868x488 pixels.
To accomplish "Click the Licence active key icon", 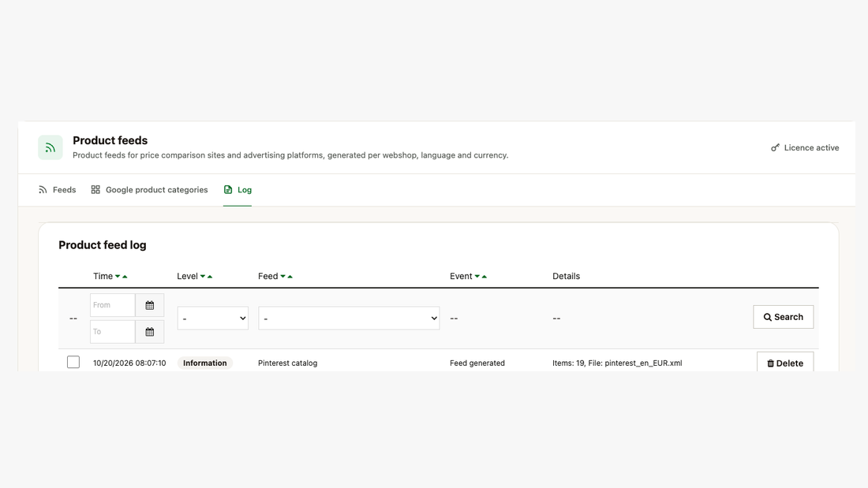I will click(x=775, y=147).
